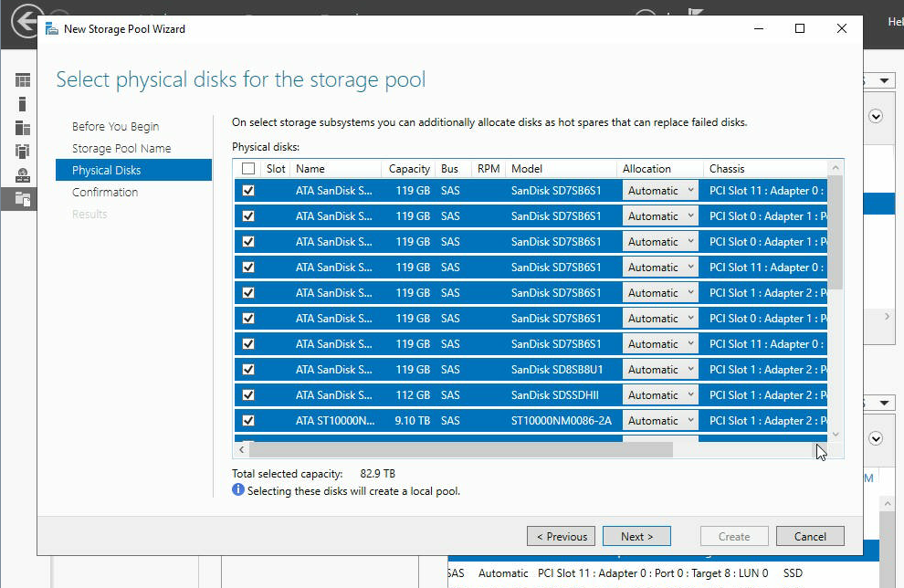Click the blue info icon below capacity
This screenshot has height=588, width=904.
(x=238, y=490)
